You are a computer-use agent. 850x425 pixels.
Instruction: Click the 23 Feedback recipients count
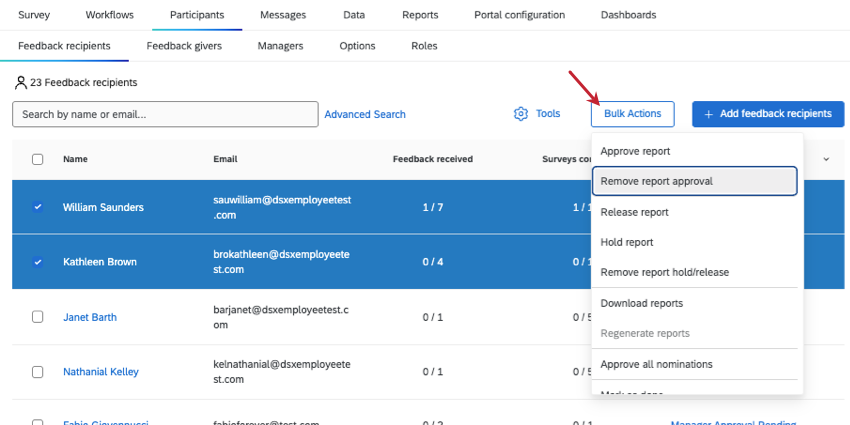pyautogui.click(x=83, y=83)
